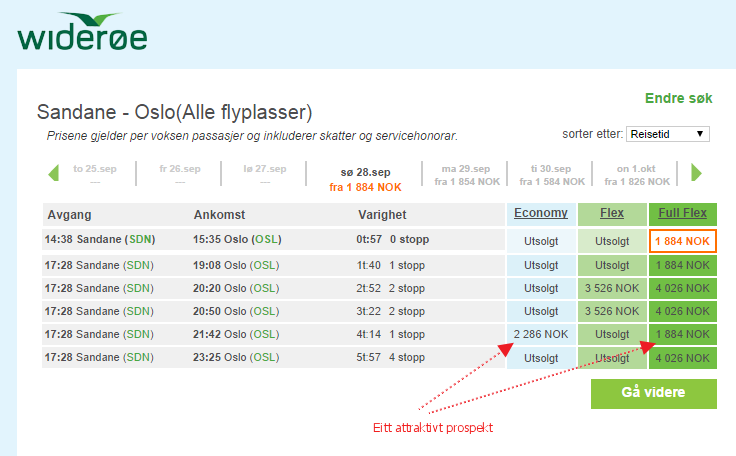Click Utsolgt Flex cell for 21:42 arrival
The width and height of the screenshot is (736, 456).
click(x=612, y=334)
